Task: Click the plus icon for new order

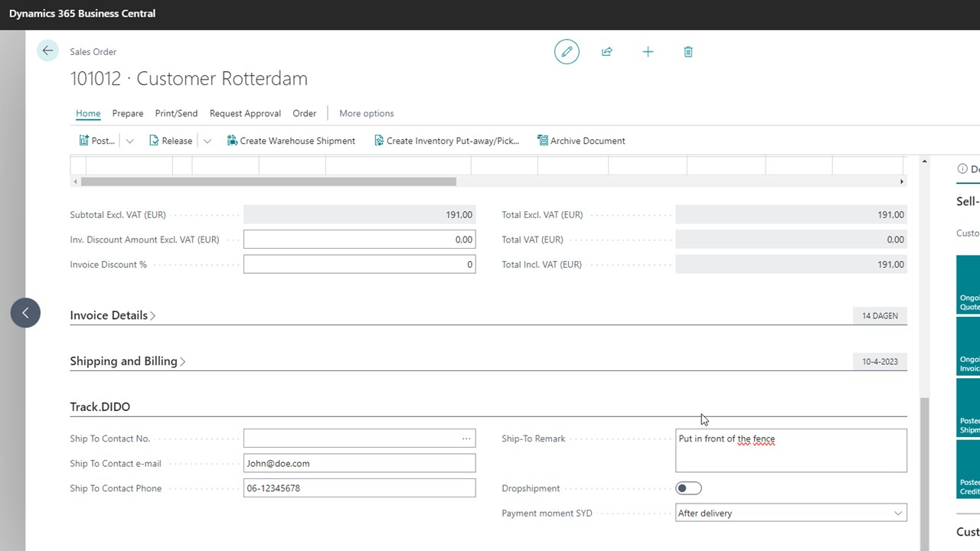Action: tap(648, 52)
